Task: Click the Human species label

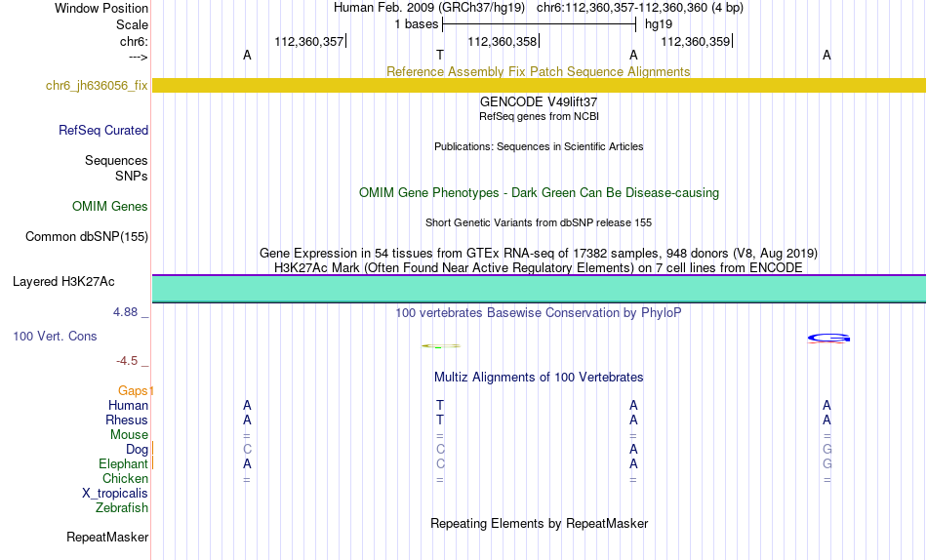Action: point(128,406)
